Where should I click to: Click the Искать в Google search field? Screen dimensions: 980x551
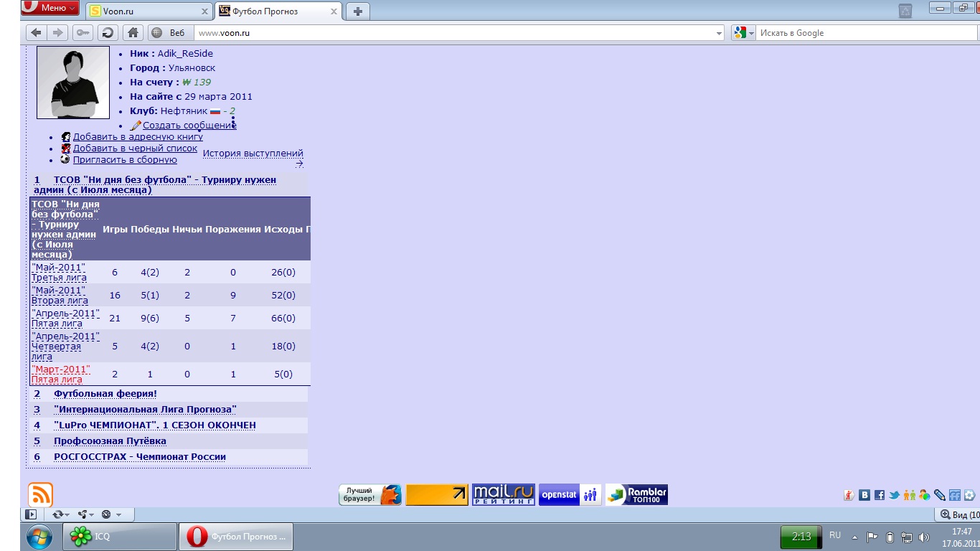(x=861, y=33)
